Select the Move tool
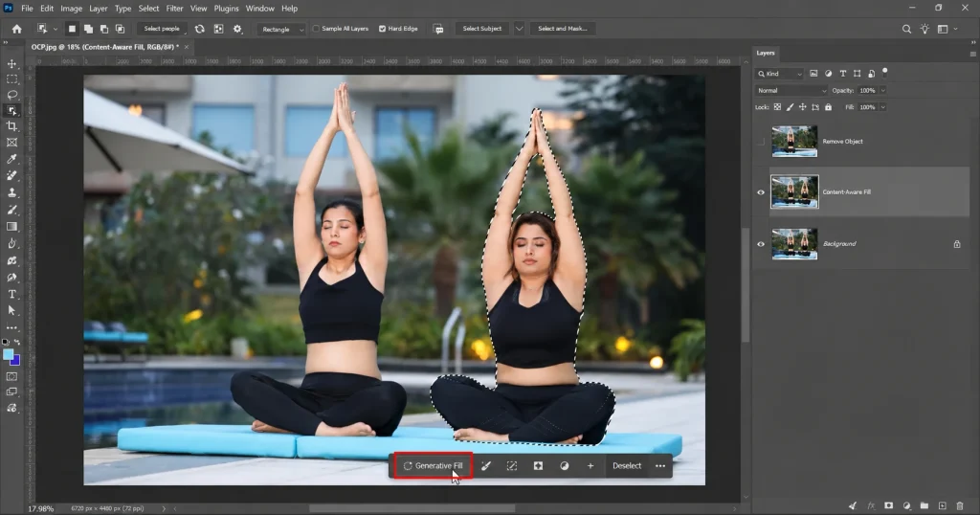The height and width of the screenshot is (515, 980). [x=11, y=64]
